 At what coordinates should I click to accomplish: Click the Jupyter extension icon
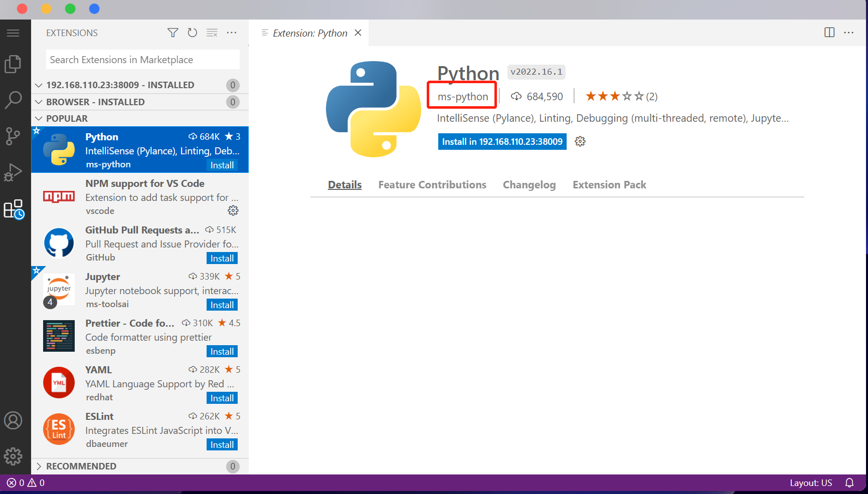coord(59,289)
